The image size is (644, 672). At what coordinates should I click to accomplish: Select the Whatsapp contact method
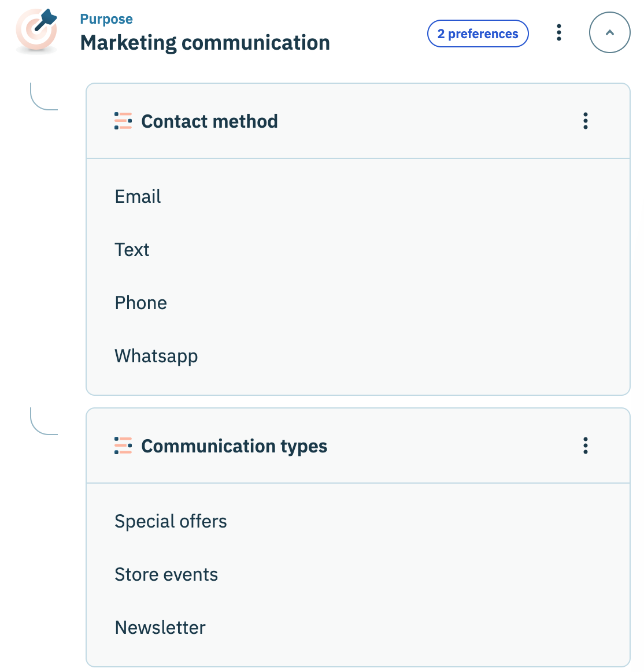pos(156,356)
